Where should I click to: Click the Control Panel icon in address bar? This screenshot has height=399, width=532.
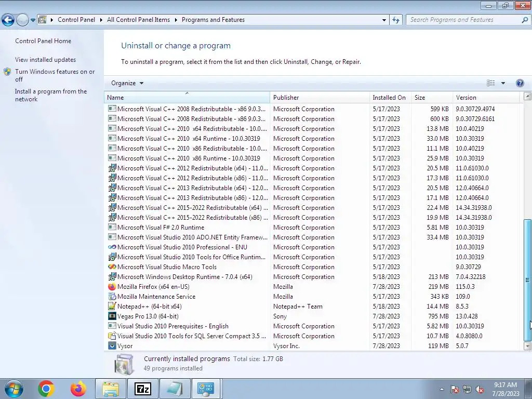[43, 20]
